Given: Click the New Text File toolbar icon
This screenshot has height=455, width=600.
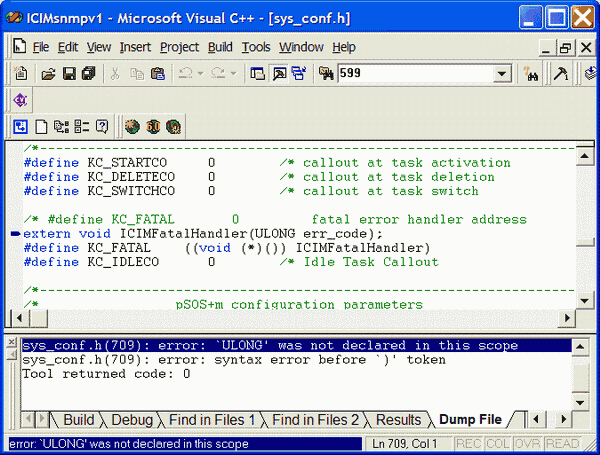Looking at the screenshot, I should coord(21,73).
